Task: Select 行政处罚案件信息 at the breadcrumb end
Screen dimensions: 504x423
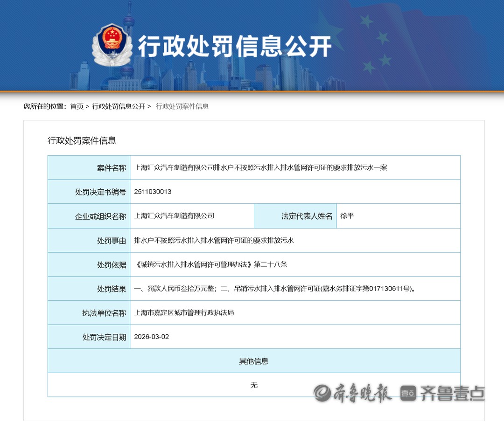Action: pos(182,106)
